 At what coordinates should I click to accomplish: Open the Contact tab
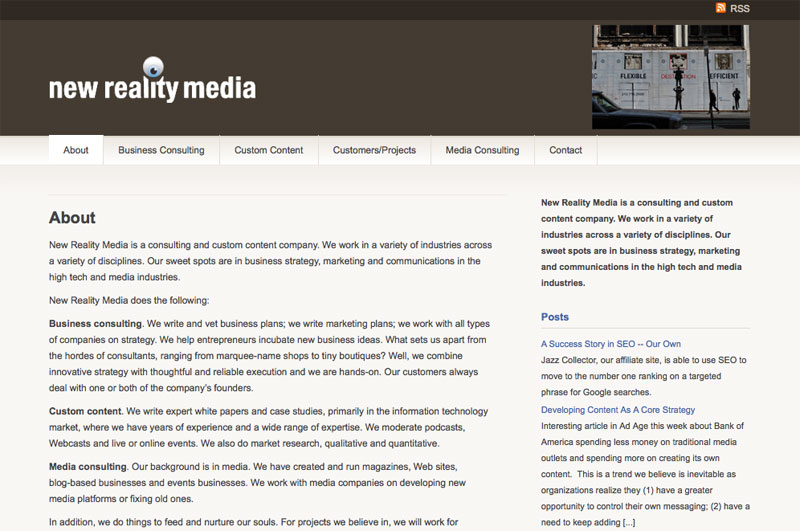pyautogui.click(x=565, y=150)
